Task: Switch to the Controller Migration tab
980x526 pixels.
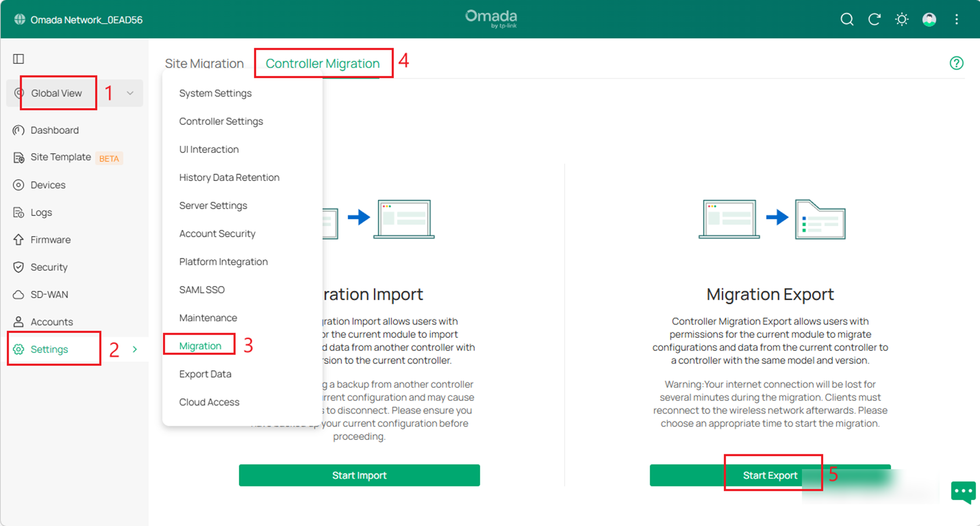Action: click(x=323, y=63)
